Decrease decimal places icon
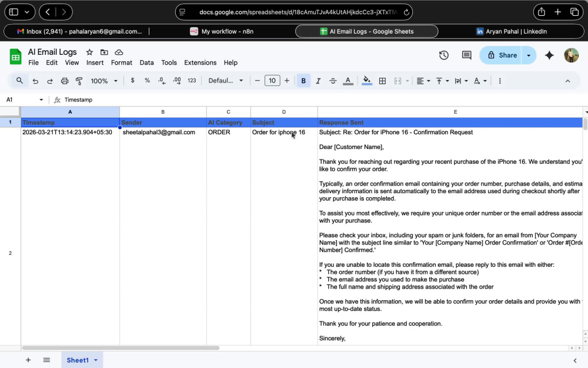The image size is (588, 368). [162, 80]
